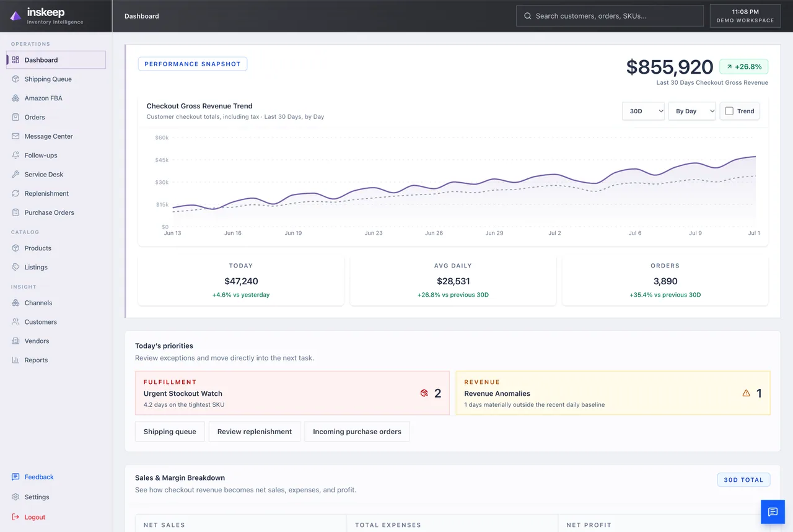Click the TOTAL EXPENSES column header
The width and height of the screenshot is (793, 532).
[388, 525]
